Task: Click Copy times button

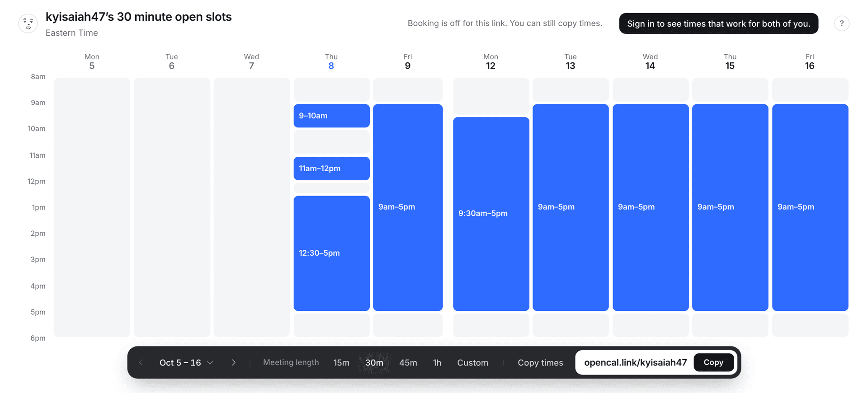Action: [x=540, y=363]
